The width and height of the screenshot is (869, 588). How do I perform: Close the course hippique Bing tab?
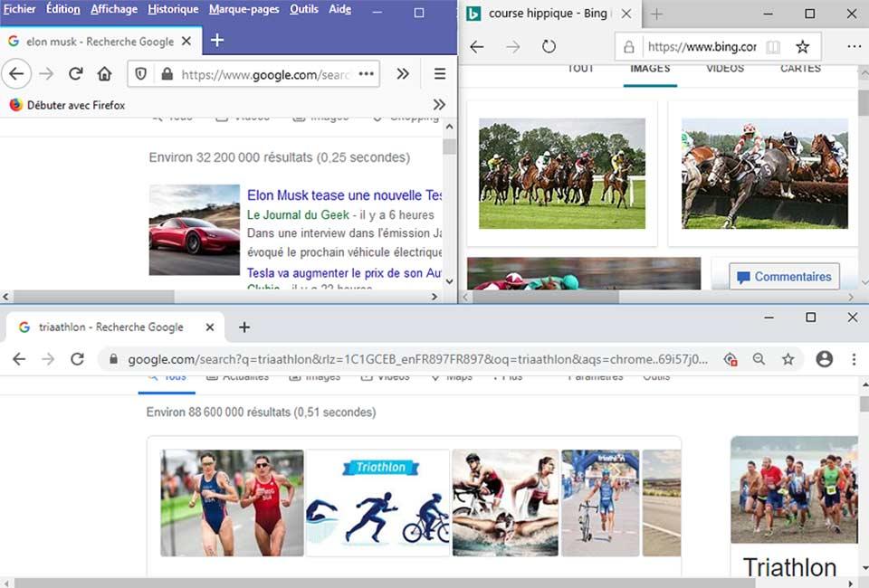pyautogui.click(x=626, y=14)
